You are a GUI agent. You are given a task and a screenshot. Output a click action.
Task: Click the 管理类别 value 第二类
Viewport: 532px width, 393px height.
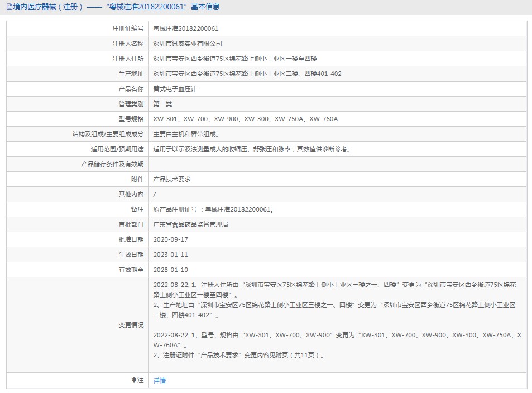coord(163,104)
